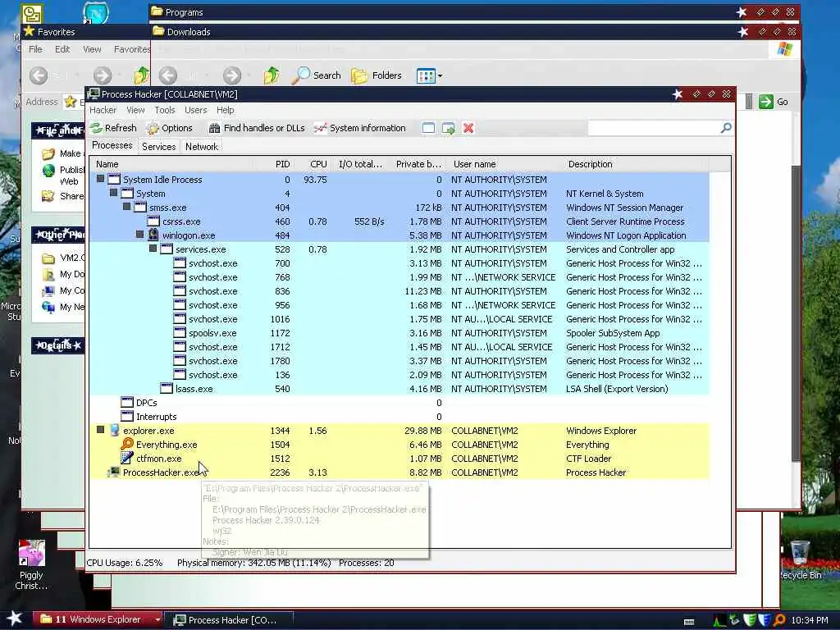The width and height of the screenshot is (840, 630).
Task: Click Search button in Downloads window
Action: pos(317,75)
